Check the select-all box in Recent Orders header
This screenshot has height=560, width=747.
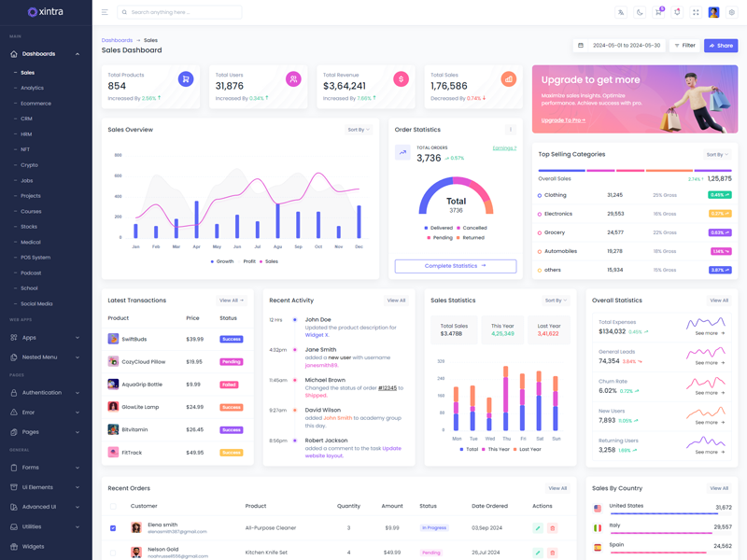coord(113,506)
